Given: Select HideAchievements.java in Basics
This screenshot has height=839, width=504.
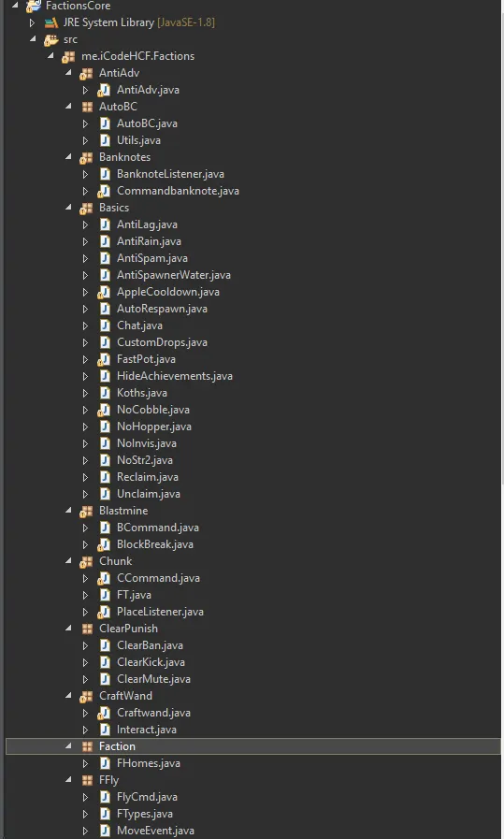Looking at the screenshot, I should click(175, 376).
